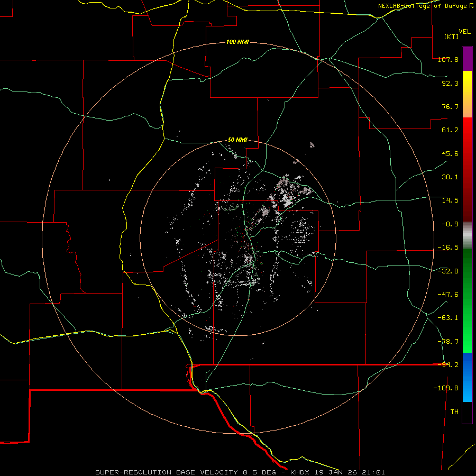The width and height of the screenshot is (476, 476).
Task: Click the yellow-orange segment of the color bar
Action: [x=467, y=94]
